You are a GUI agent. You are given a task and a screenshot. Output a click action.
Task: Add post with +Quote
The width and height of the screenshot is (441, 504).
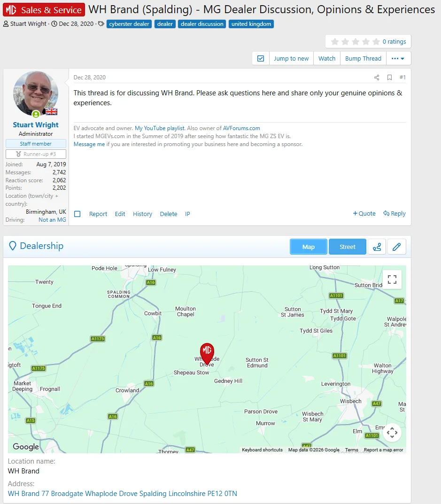coord(364,213)
